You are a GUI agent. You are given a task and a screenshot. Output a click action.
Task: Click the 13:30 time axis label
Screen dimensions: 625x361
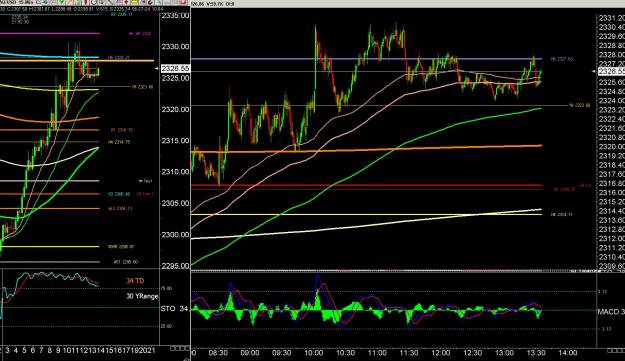[x=536, y=353]
